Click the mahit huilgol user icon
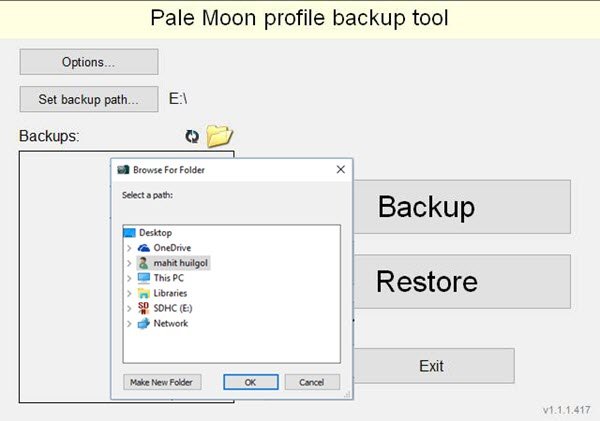 pos(143,263)
